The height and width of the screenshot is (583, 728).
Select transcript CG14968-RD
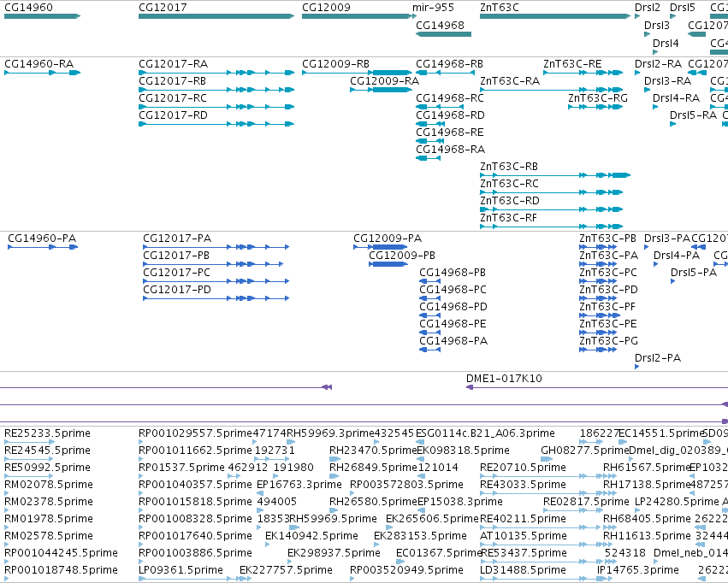click(450, 115)
